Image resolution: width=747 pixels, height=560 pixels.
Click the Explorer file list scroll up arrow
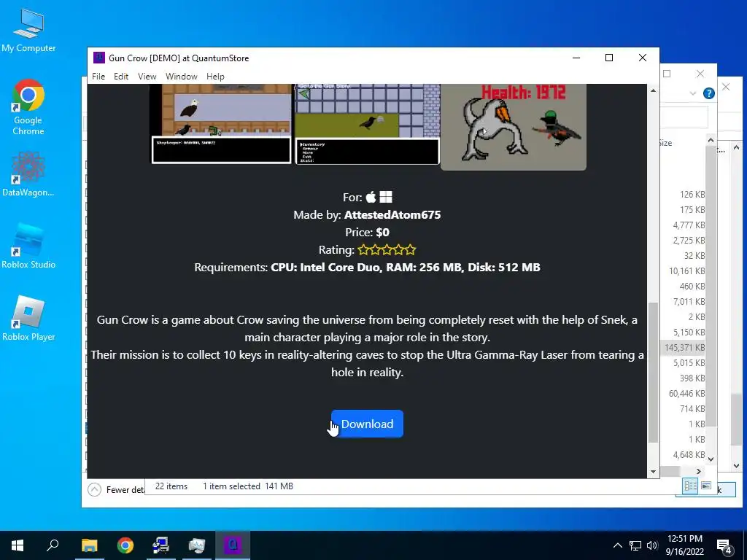point(711,140)
